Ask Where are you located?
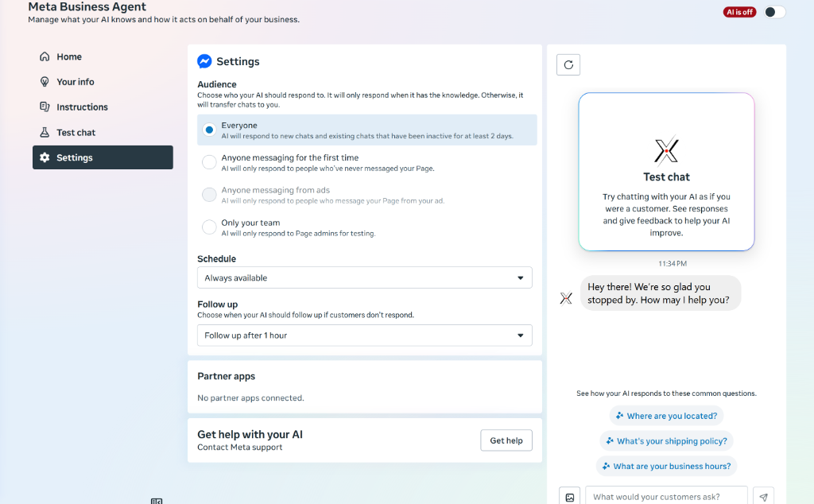The image size is (814, 504). point(667,416)
